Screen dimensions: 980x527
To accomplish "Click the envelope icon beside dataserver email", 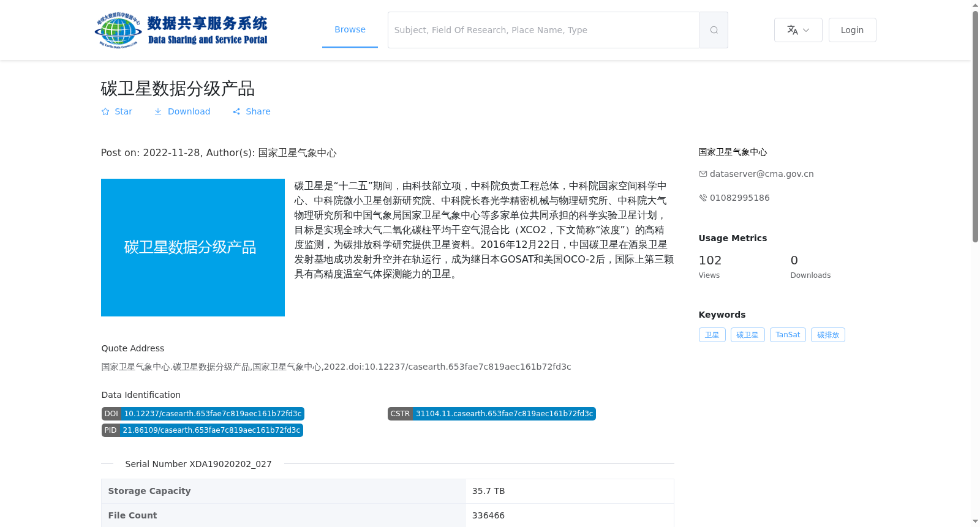I will (x=703, y=174).
